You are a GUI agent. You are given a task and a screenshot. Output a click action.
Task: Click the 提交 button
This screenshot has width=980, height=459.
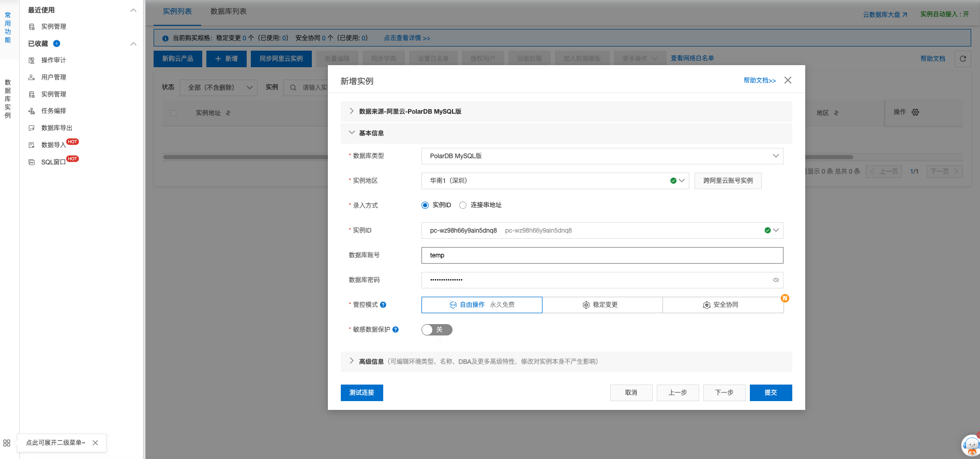pyautogui.click(x=771, y=393)
